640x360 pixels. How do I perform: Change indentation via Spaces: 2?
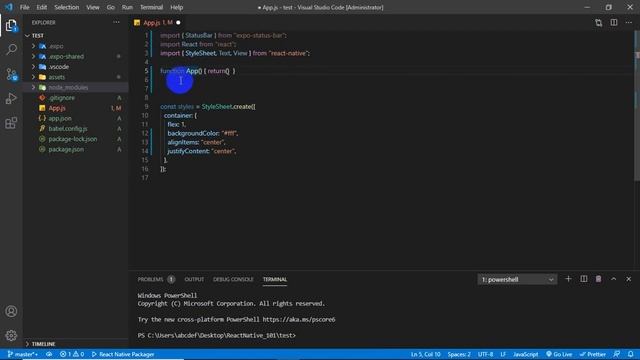coord(459,354)
